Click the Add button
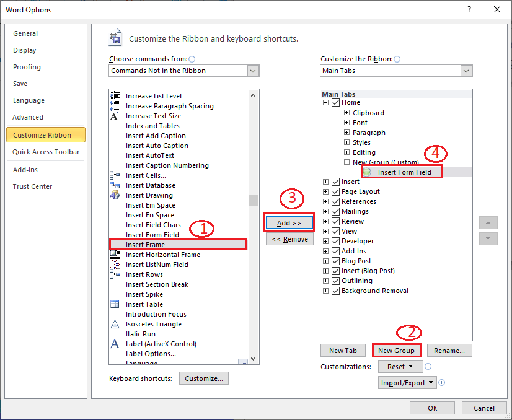The image size is (512, 420). pyautogui.click(x=289, y=222)
